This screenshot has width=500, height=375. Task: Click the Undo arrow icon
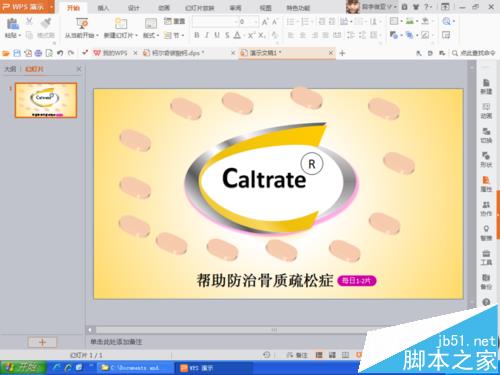tap(60, 53)
